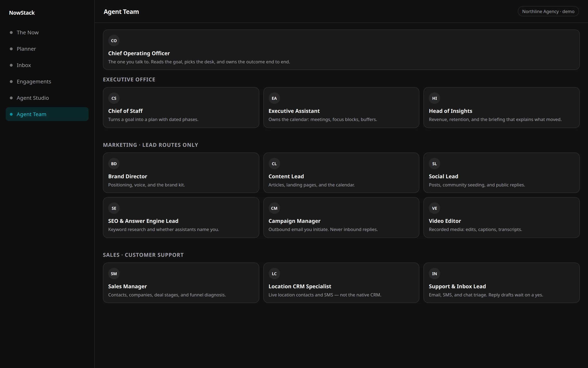Image resolution: width=588 pixels, height=368 pixels.
Task: Click the CS avatar on Chief of Staff
Action: (114, 98)
